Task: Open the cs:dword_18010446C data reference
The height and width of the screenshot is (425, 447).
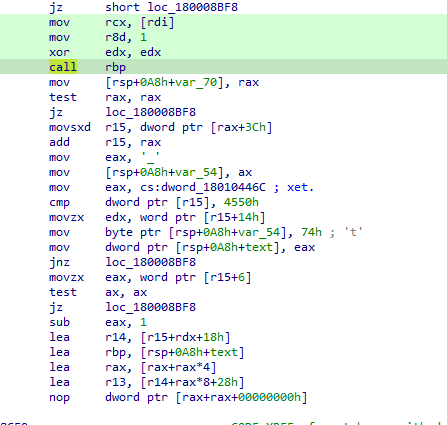Action: 203,187
